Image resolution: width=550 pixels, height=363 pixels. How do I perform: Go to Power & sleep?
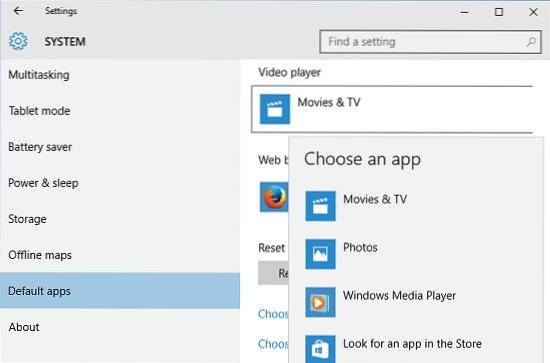click(x=120, y=183)
